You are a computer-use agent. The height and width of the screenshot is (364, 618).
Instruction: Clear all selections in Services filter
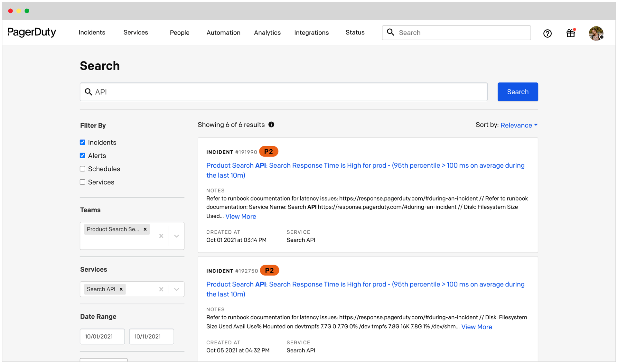pos(161,289)
